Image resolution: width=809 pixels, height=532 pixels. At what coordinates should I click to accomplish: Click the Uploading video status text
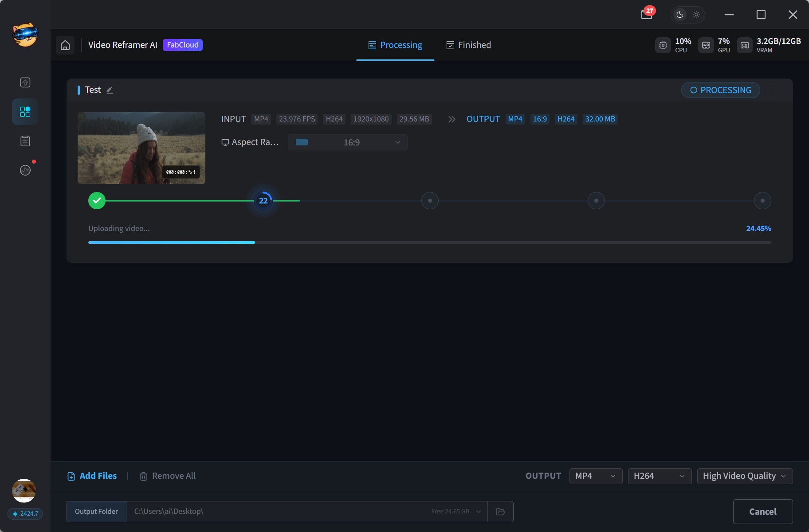pos(119,229)
